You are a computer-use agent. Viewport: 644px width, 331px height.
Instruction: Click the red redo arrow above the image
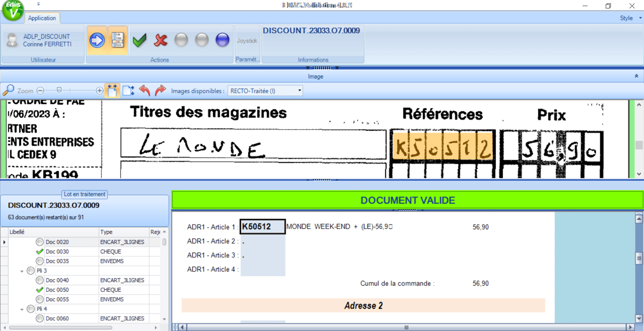tap(160, 90)
